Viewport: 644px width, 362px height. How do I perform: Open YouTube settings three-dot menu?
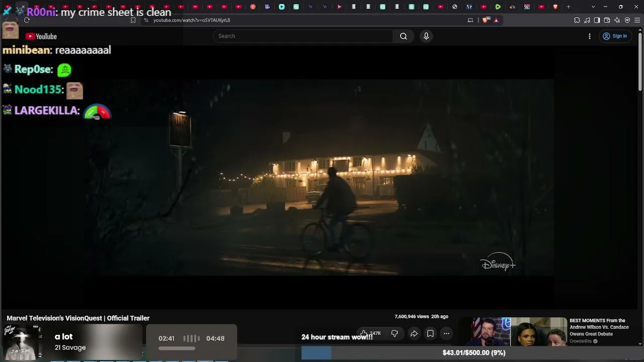point(590,36)
